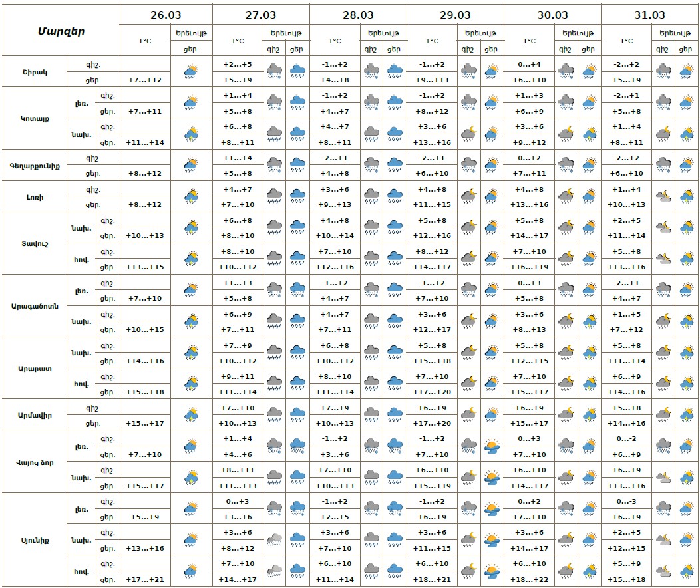
Task: Click Արմավիր night weather icon for 29.03
Action: pyautogui.click(x=468, y=415)
